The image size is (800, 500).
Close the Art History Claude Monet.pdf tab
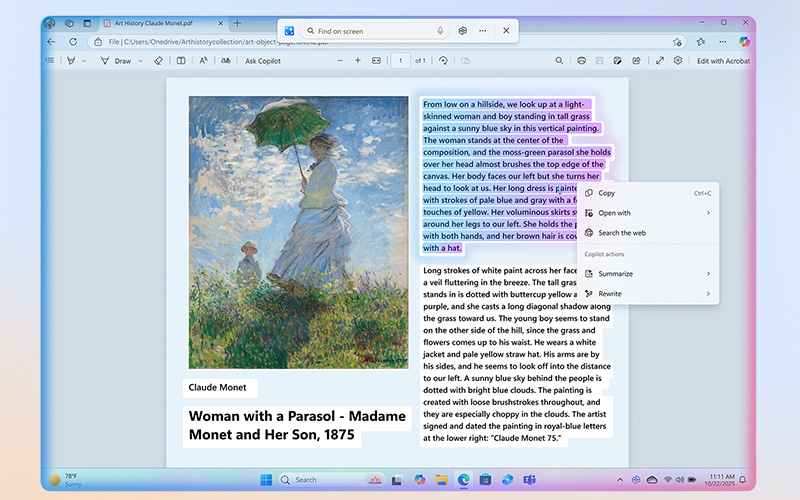220,23
